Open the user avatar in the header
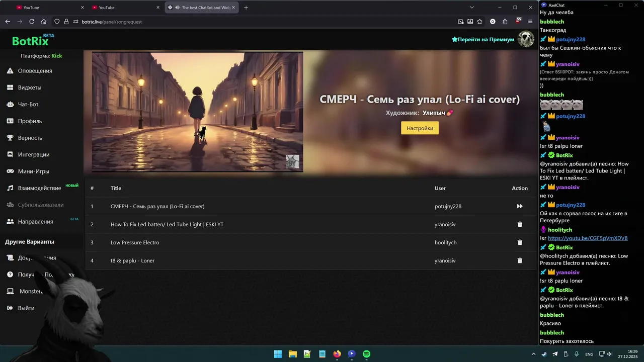Image resolution: width=644 pixels, height=362 pixels. click(x=526, y=39)
